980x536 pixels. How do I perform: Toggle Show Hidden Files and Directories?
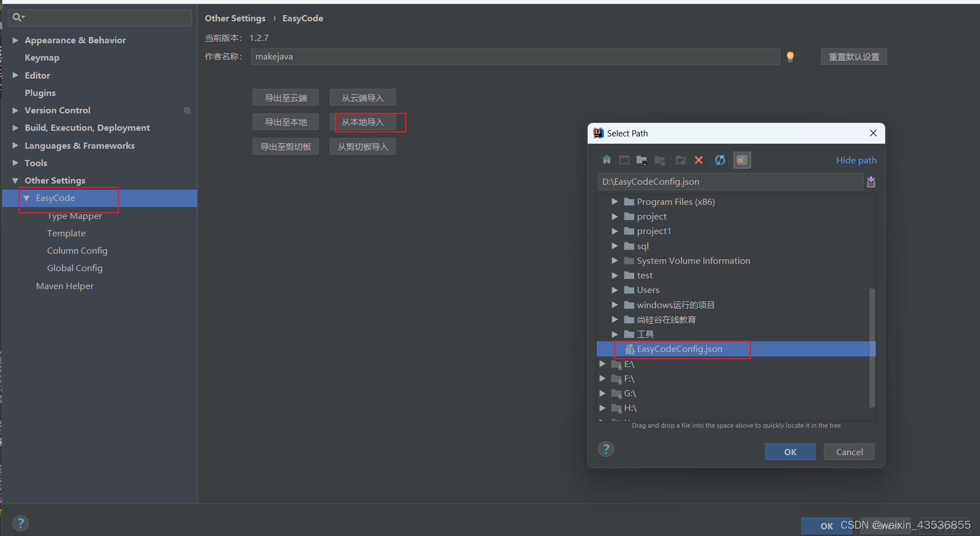pos(741,160)
